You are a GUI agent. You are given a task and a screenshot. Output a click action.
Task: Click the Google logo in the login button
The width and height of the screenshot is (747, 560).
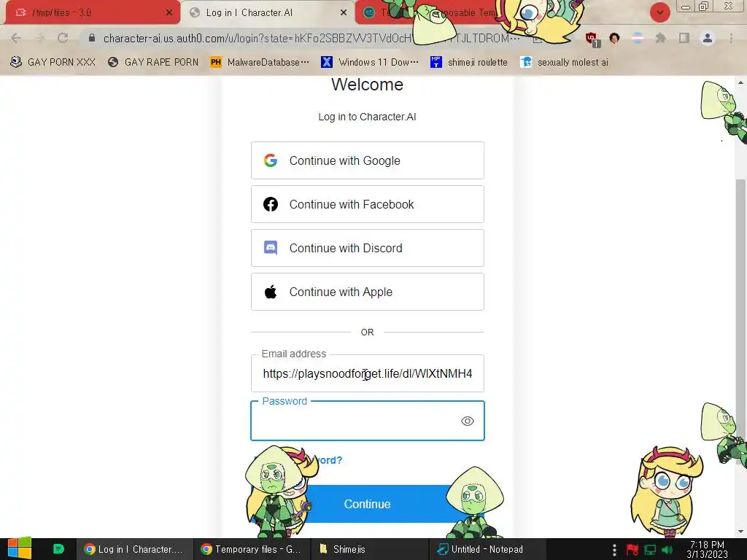(x=271, y=160)
